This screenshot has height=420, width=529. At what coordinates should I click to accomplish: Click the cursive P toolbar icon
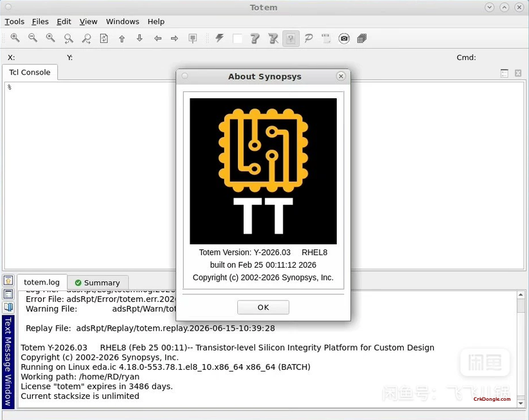click(x=309, y=39)
